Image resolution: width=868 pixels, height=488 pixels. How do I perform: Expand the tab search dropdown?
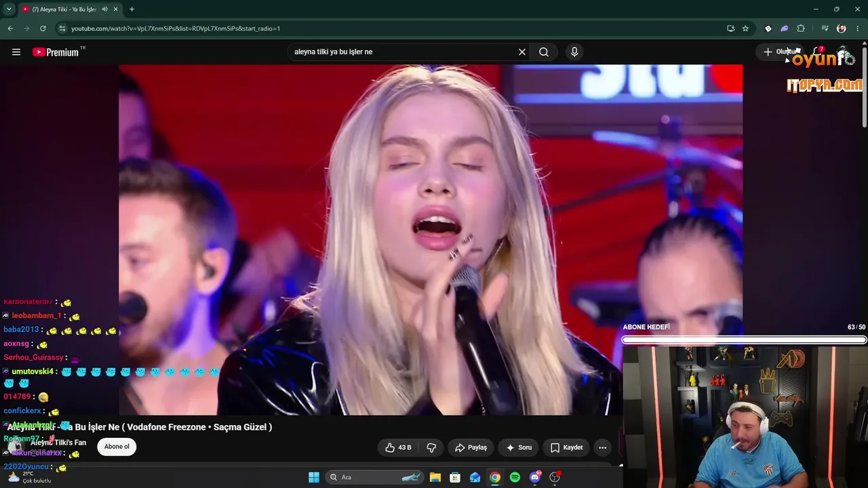pyautogui.click(x=9, y=9)
